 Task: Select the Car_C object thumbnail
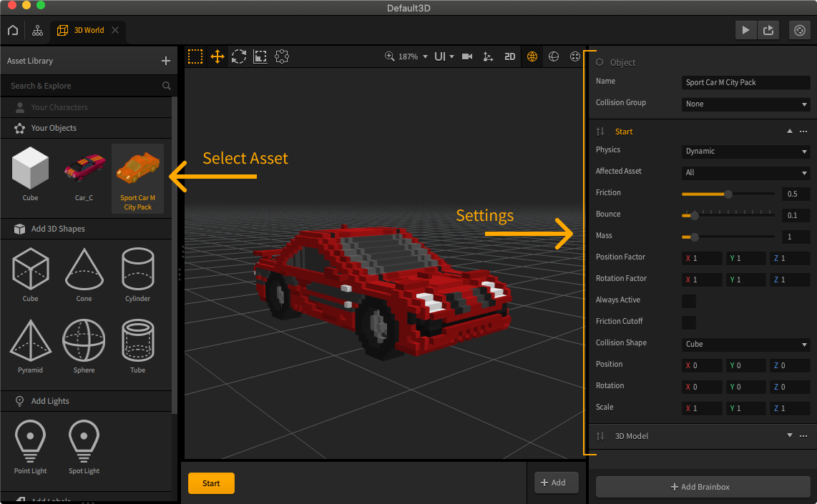84,170
